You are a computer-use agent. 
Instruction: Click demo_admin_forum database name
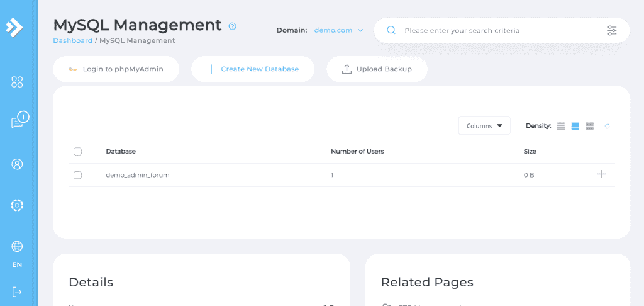[138, 175]
